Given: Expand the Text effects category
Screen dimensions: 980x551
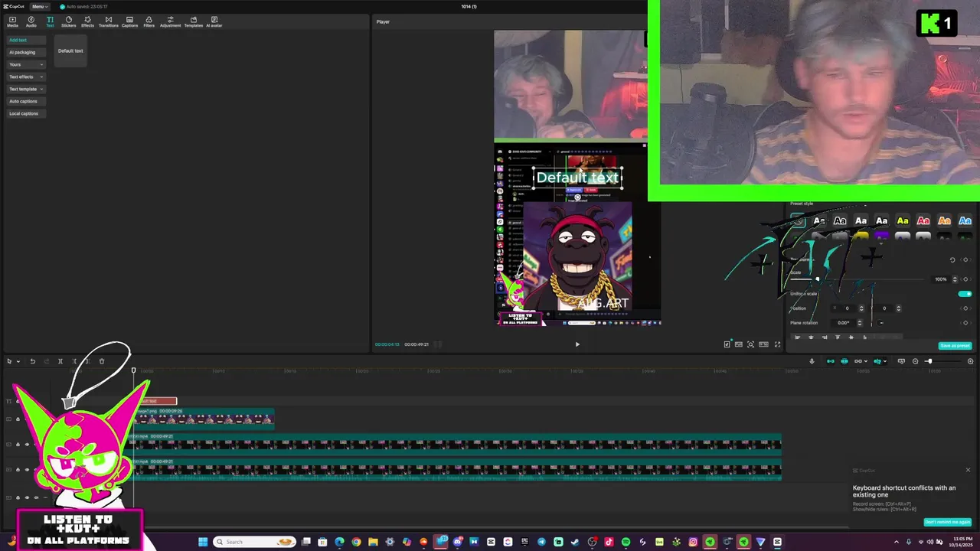Looking at the screenshot, I should (x=26, y=77).
